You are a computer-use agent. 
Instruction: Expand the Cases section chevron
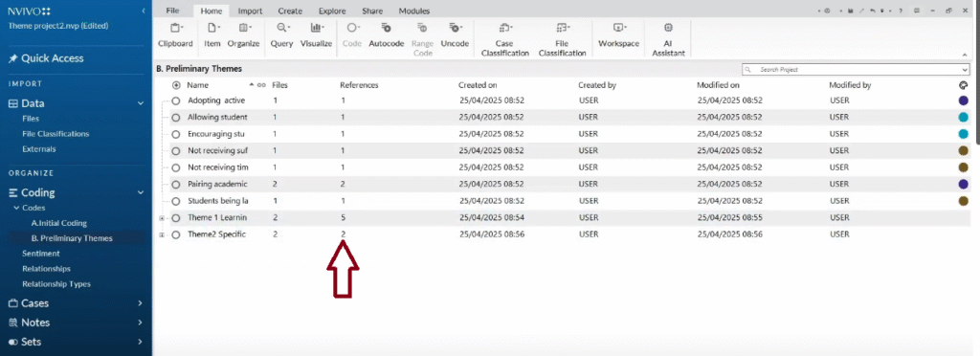point(141,303)
